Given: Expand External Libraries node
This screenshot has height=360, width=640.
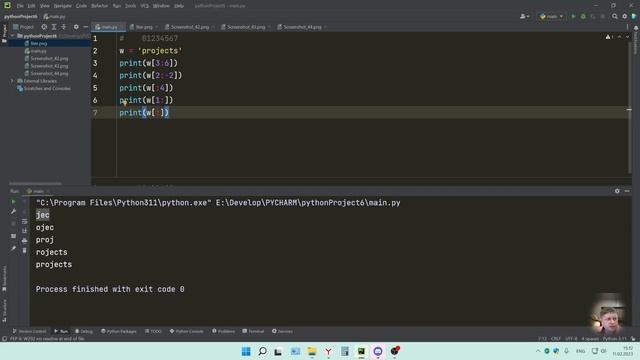Looking at the screenshot, I should (x=12, y=81).
